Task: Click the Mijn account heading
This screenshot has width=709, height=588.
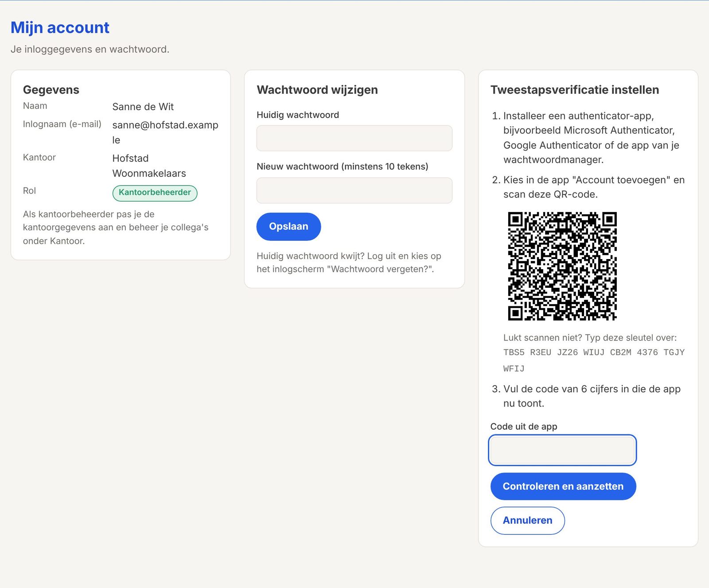Action: coord(60,27)
